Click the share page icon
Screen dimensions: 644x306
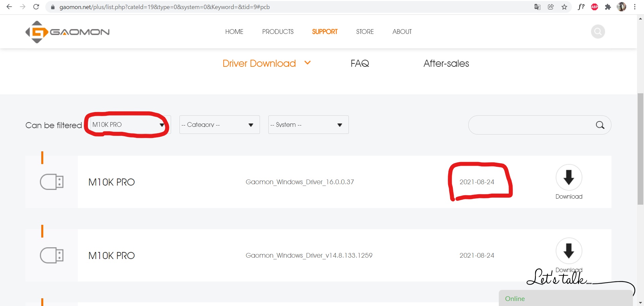(551, 7)
